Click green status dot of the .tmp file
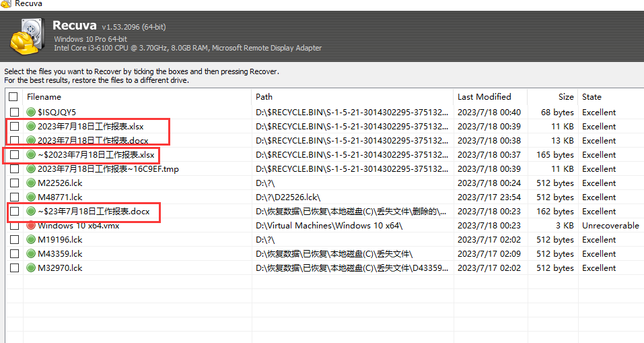This screenshot has height=343, width=644. tap(31, 168)
